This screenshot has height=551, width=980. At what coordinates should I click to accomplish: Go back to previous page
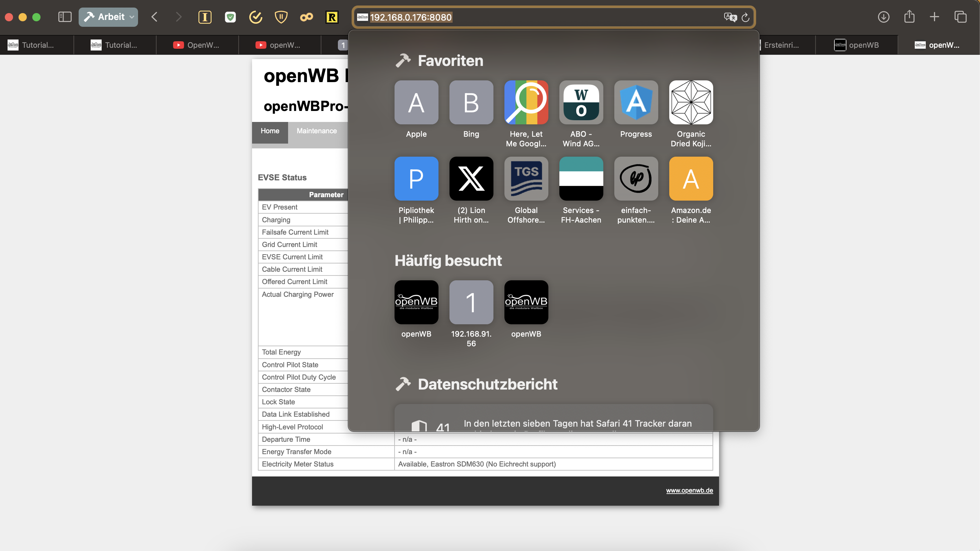[x=154, y=17]
